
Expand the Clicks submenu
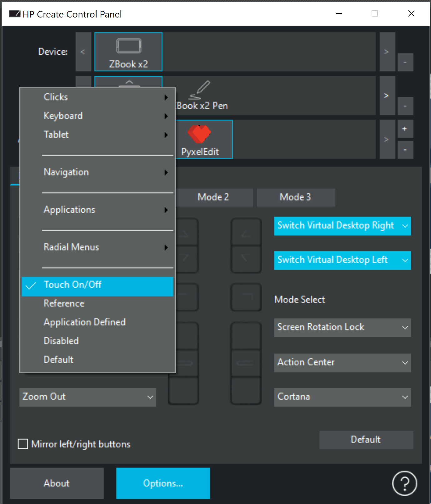tap(98, 97)
